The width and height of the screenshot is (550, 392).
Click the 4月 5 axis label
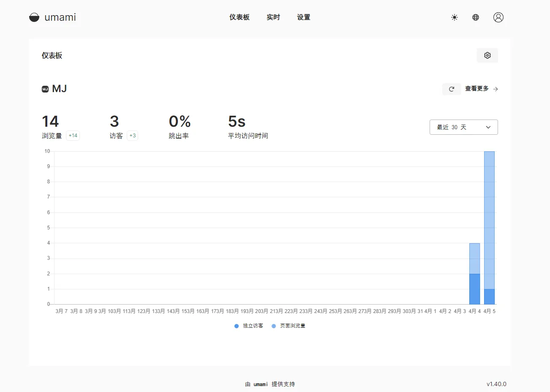(490, 311)
